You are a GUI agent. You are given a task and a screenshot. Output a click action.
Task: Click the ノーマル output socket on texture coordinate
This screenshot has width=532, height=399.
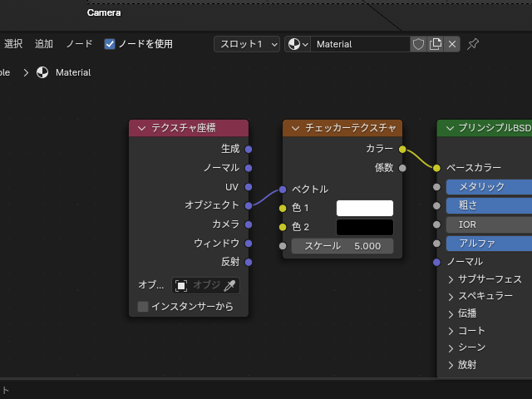[249, 168]
